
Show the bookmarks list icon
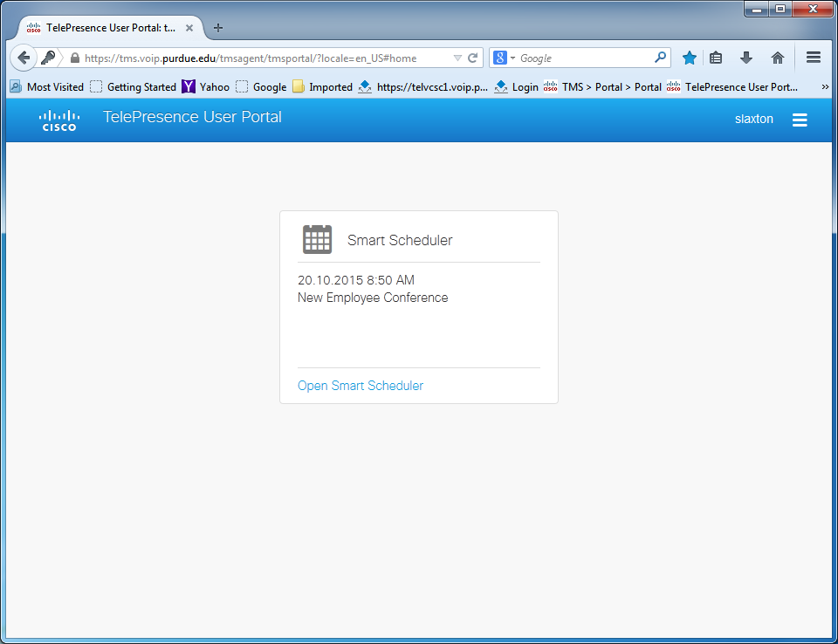[716, 58]
